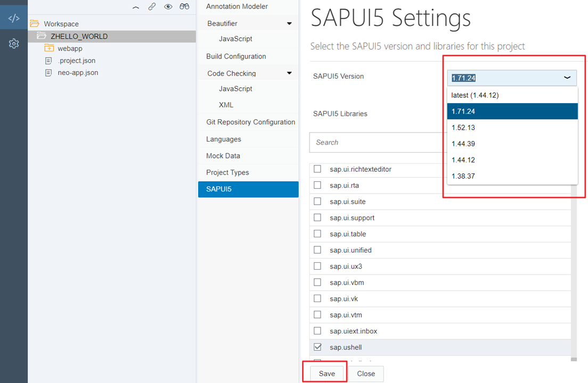
Task: Collapse the Beautifier section arrow
Action: [x=289, y=23]
